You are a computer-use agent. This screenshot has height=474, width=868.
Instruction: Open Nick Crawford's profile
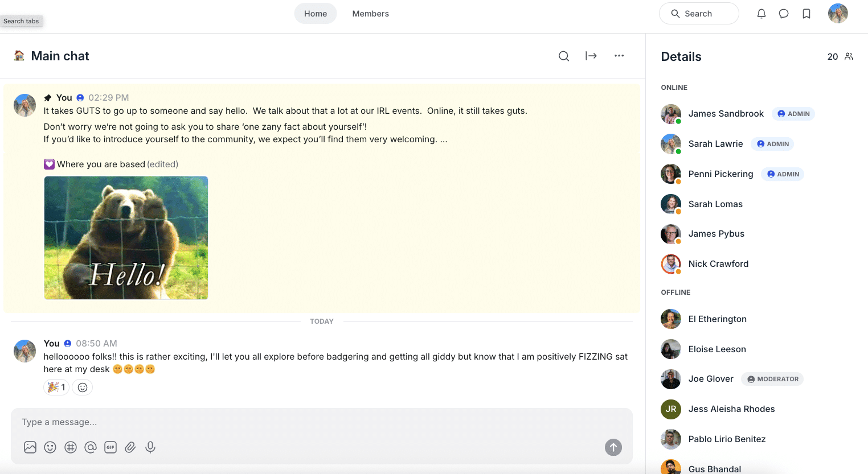tap(718, 264)
